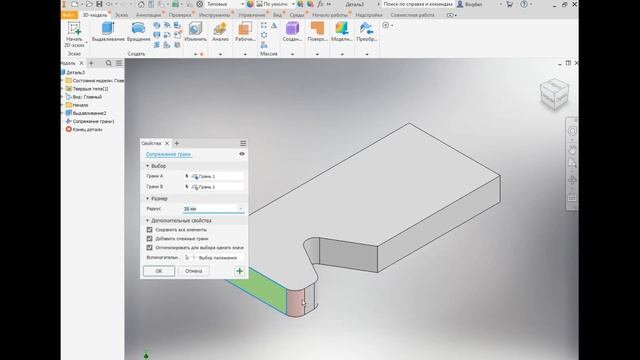
Task: Click the Грань B selection field
Action: [x=213, y=187]
